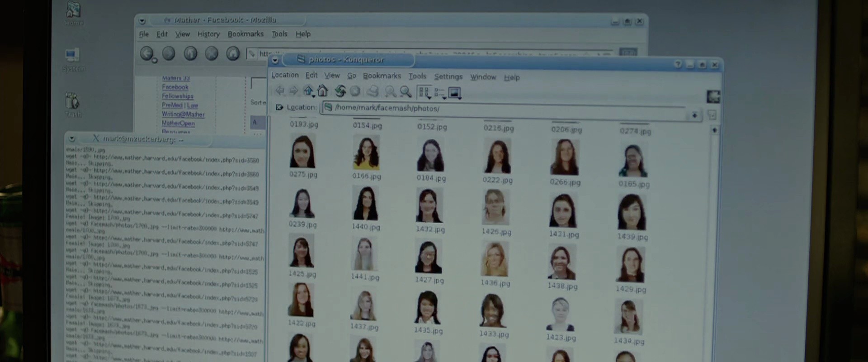
Task: Follow the Fellowships link in Mozilla sidebar
Action: [178, 96]
